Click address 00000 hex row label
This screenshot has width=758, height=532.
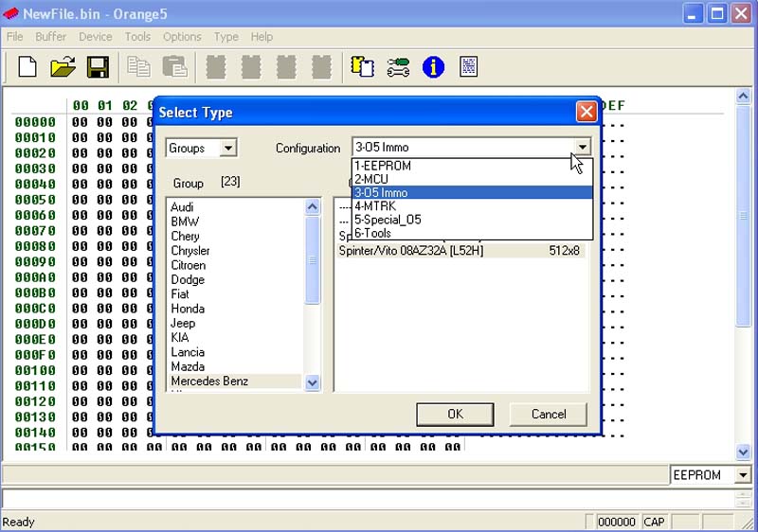(x=35, y=122)
